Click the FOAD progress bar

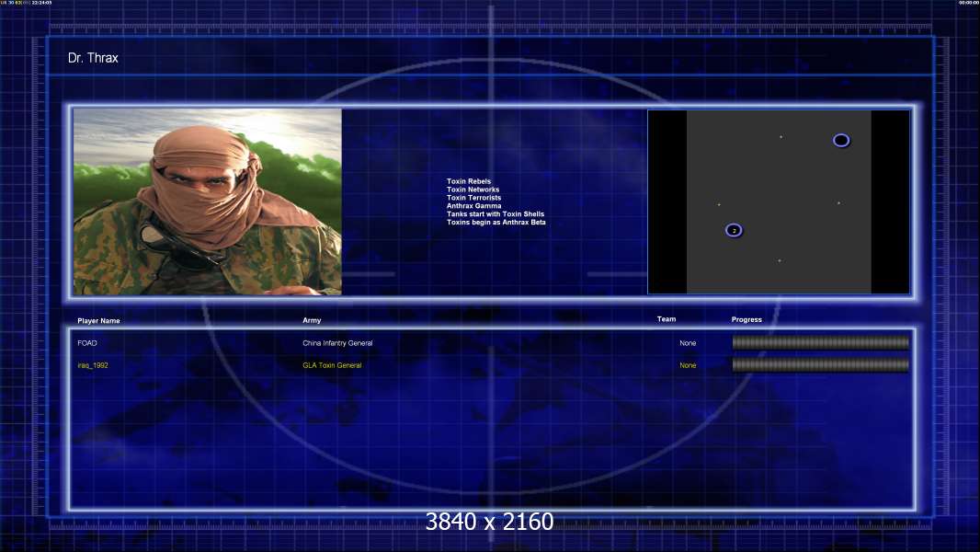[821, 342]
